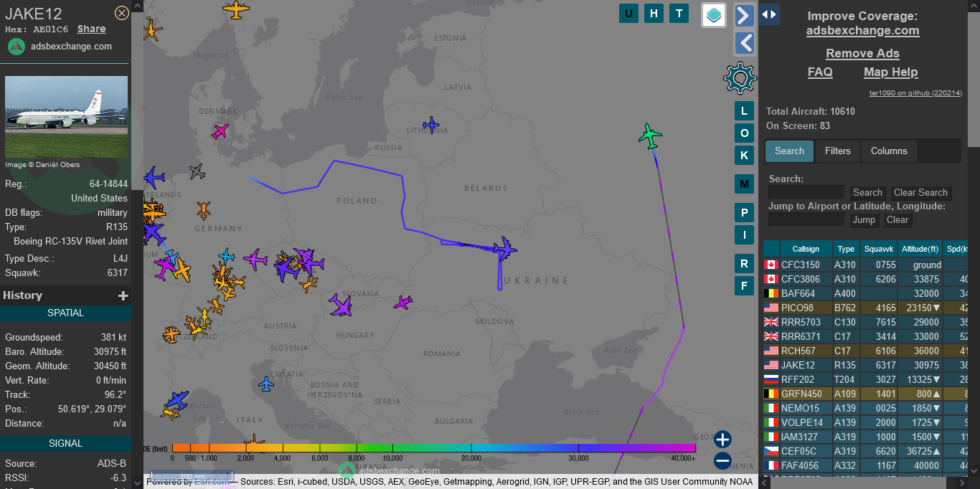Zoom out on the map
The width and height of the screenshot is (980, 489).
tap(722, 461)
